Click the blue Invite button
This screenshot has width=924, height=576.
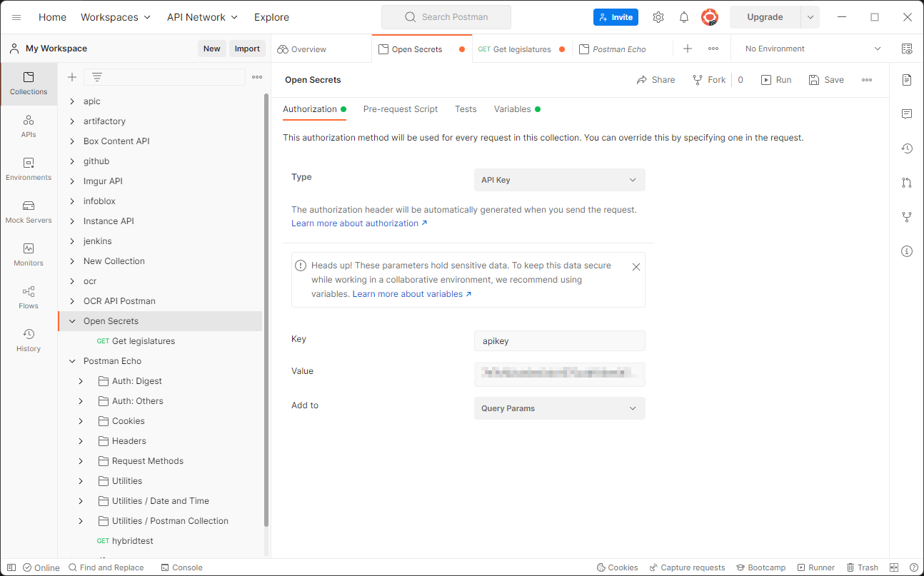(616, 16)
